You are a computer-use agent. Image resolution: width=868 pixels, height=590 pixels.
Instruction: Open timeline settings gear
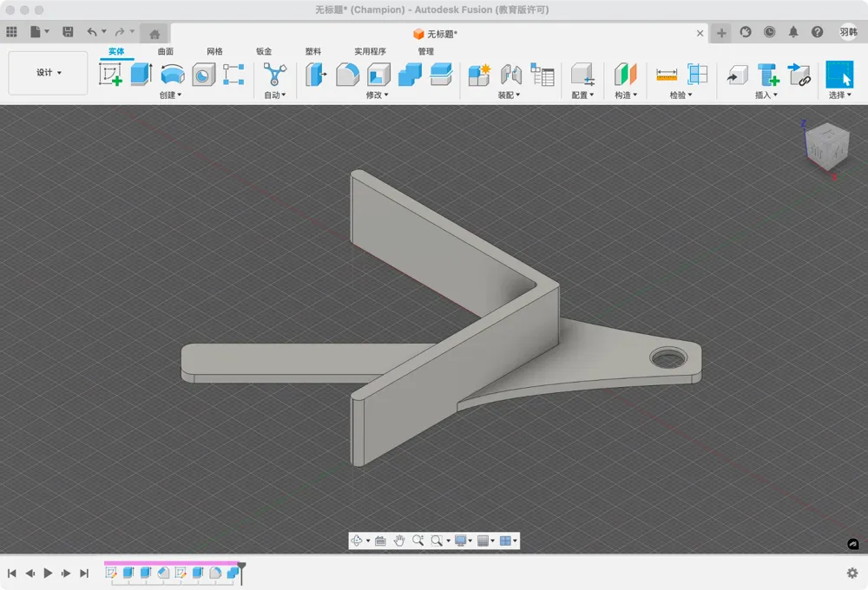click(x=852, y=573)
